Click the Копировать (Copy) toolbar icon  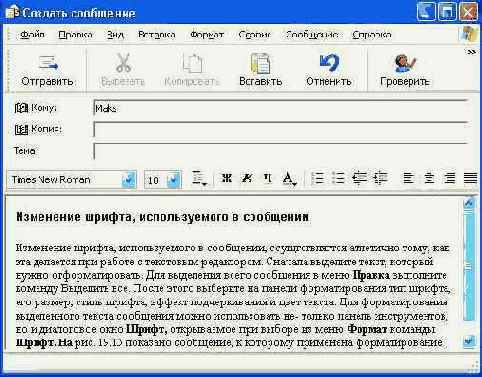coord(193,63)
